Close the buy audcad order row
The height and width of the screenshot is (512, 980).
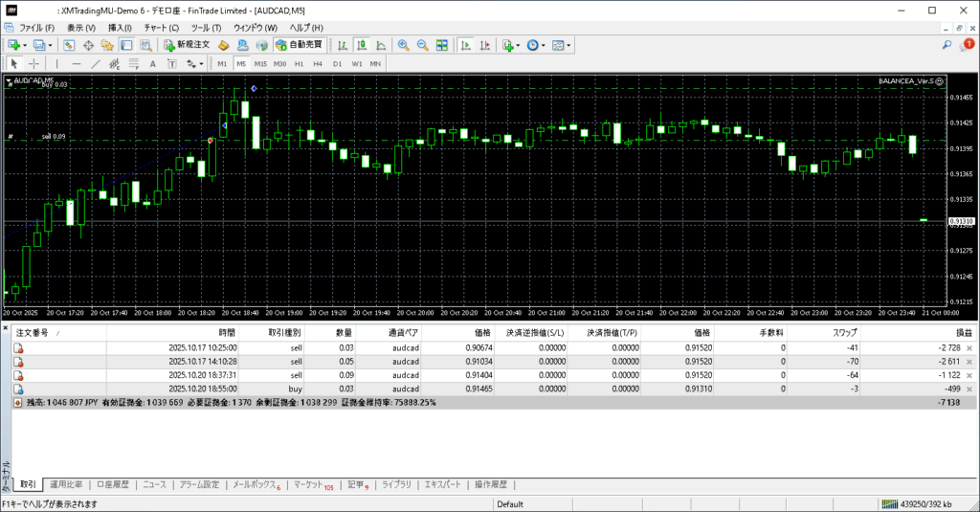click(x=969, y=390)
